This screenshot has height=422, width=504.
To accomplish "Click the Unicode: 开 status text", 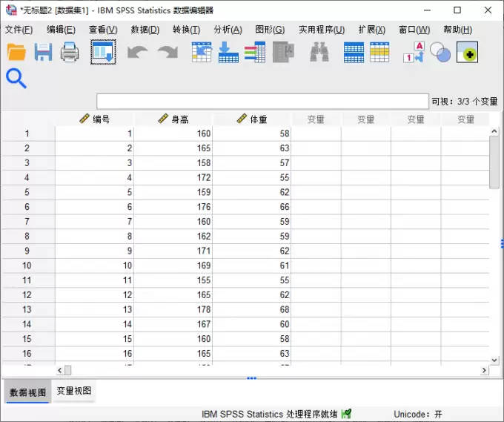I will coord(418,414).
